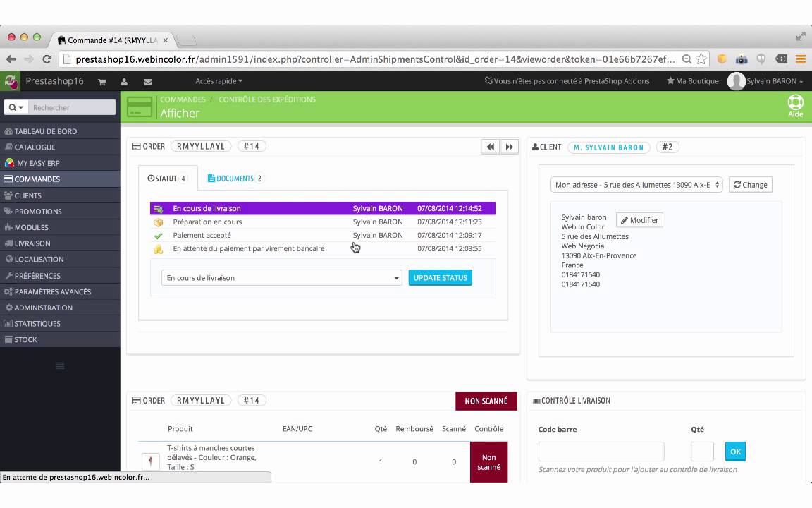Open the order status select box

(282, 278)
